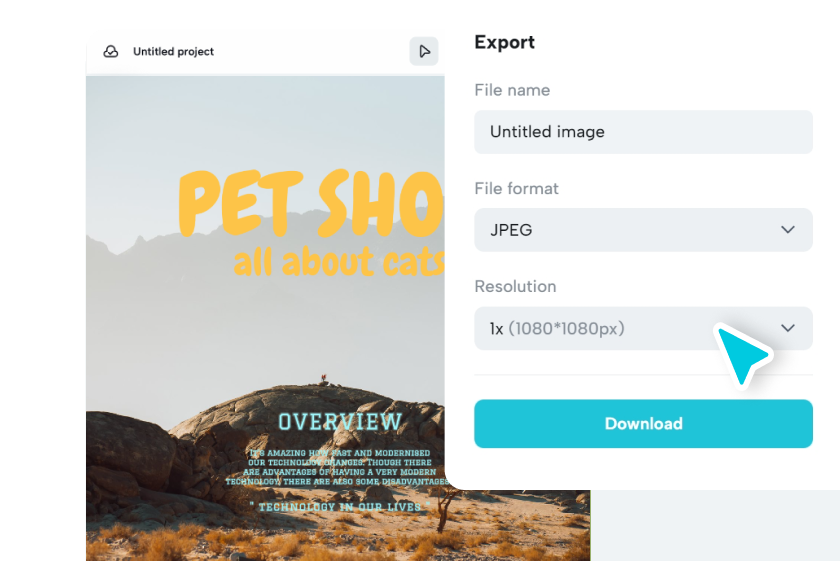Select the amazing technology paragraph text
Image resolution: width=840 pixels, height=561 pixels.
(x=338, y=467)
